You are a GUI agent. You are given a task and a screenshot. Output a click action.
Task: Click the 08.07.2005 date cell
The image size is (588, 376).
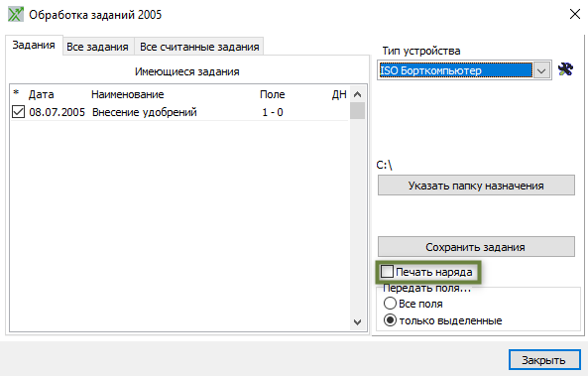[57, 112]
